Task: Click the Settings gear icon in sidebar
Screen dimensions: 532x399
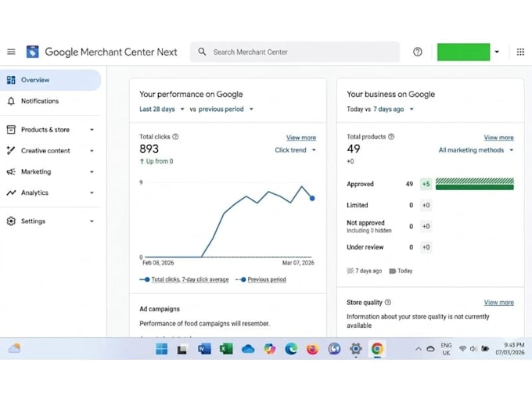Action: pos(11,221)
